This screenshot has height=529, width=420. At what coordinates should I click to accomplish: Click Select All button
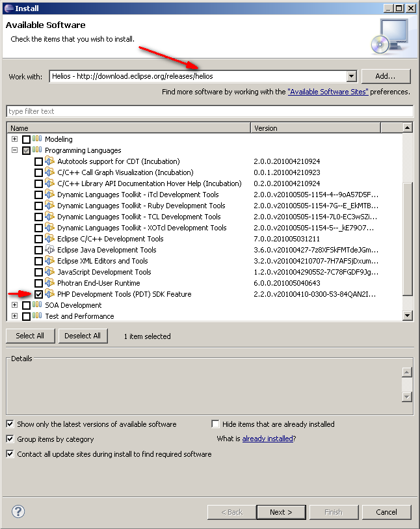pyautogui.click(x=31, y=336)
